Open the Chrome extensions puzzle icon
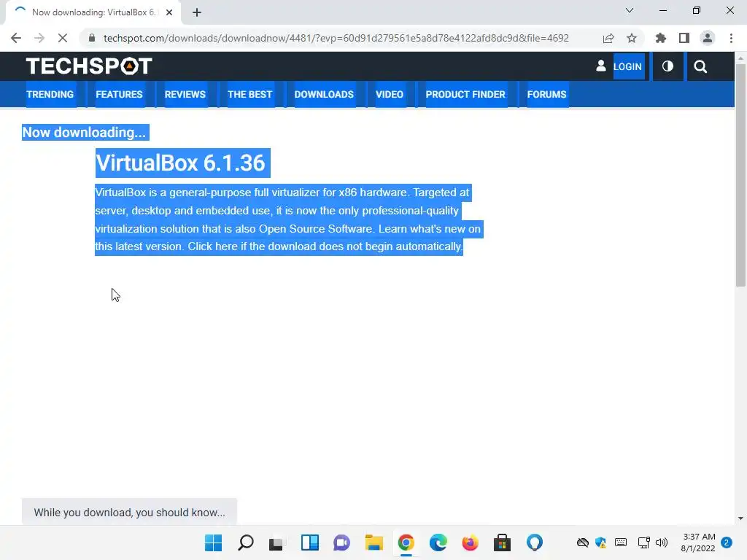 [661, 38]
